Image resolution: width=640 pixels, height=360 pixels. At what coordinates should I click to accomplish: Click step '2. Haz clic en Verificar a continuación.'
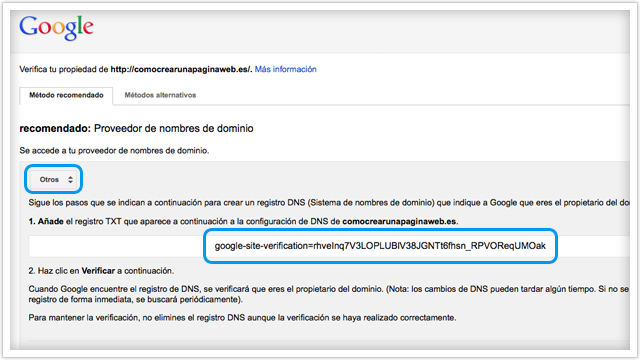click(x=101, y=271)
